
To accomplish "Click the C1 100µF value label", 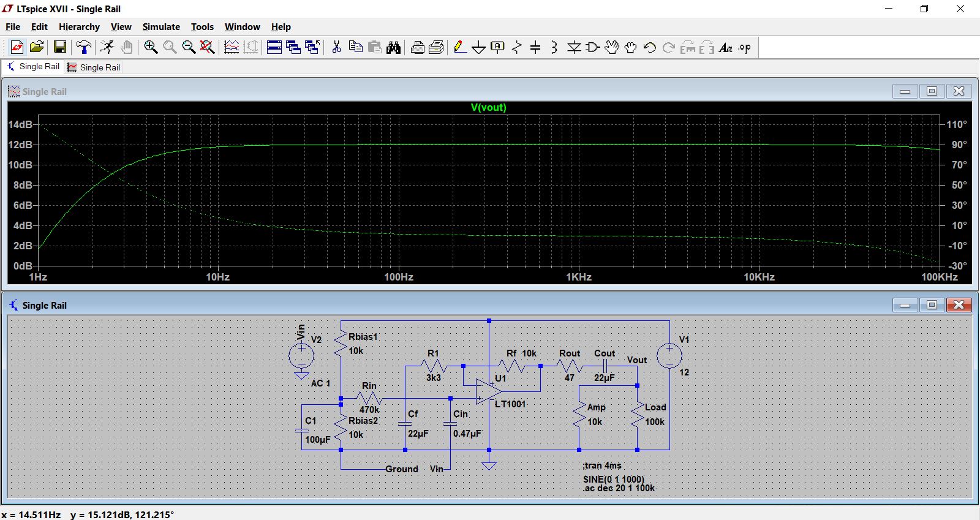I will 317,440.
